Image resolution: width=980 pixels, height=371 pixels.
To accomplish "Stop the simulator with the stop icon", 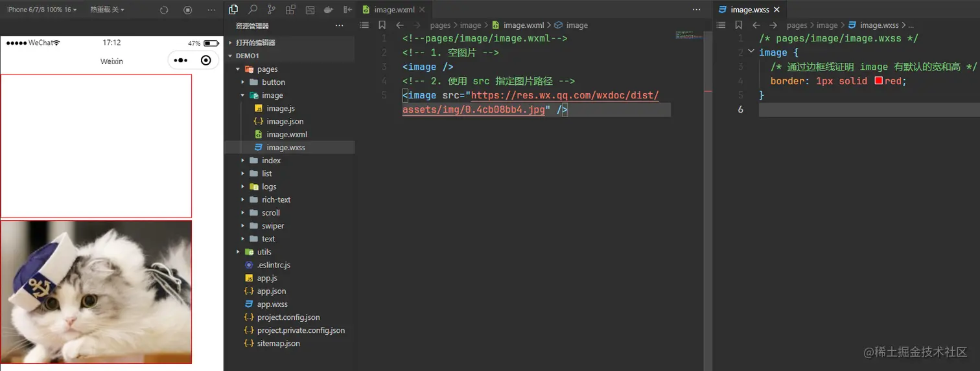I will (x=188, y=10).
